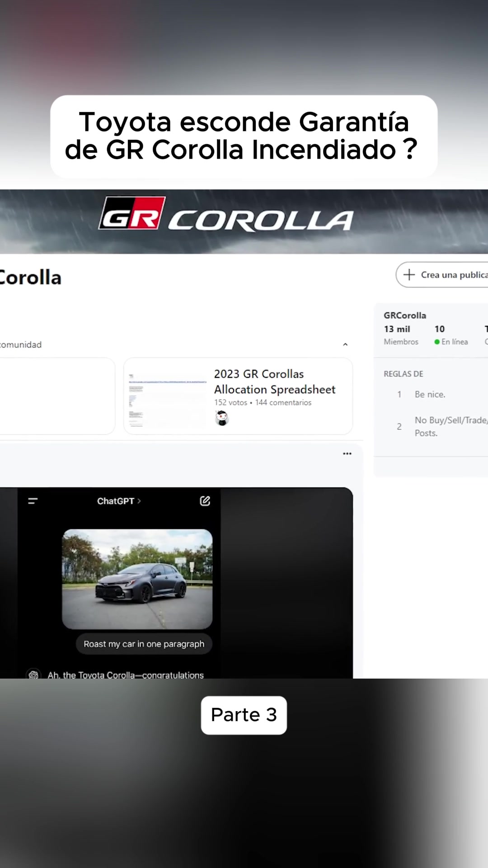Collapse the community highlights chevron
This screenshot has height=868, width=488.
tap(345, 344)
